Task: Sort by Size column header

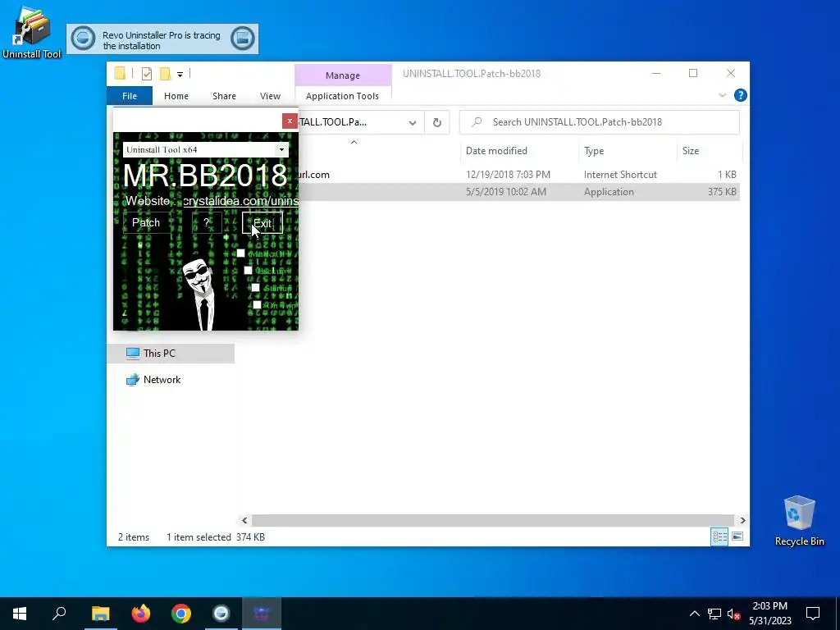Action: [x=710, y=151]
